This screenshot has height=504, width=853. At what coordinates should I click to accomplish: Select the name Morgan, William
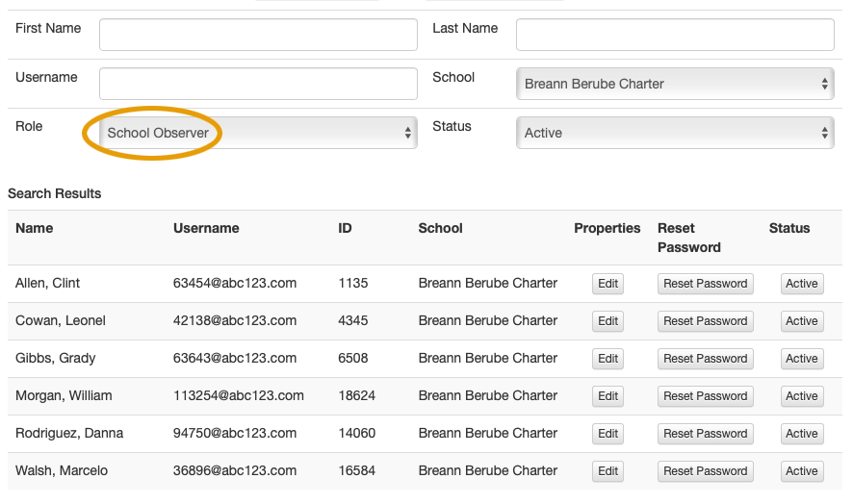click(64, 396)
